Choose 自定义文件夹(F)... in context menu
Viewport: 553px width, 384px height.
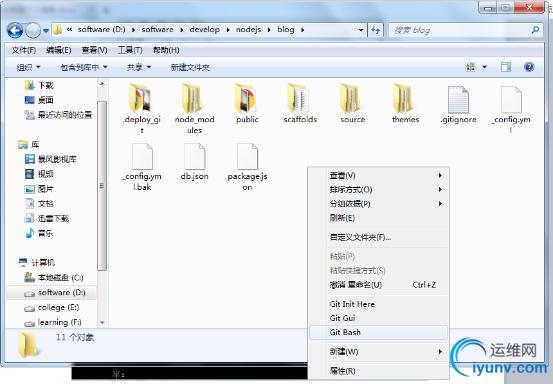(x=378, y=237)
